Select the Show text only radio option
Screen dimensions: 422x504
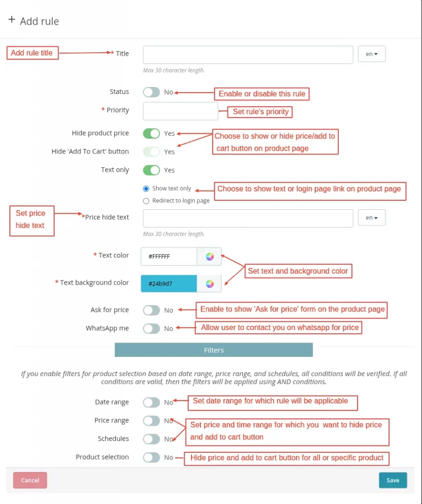point(146,189)
